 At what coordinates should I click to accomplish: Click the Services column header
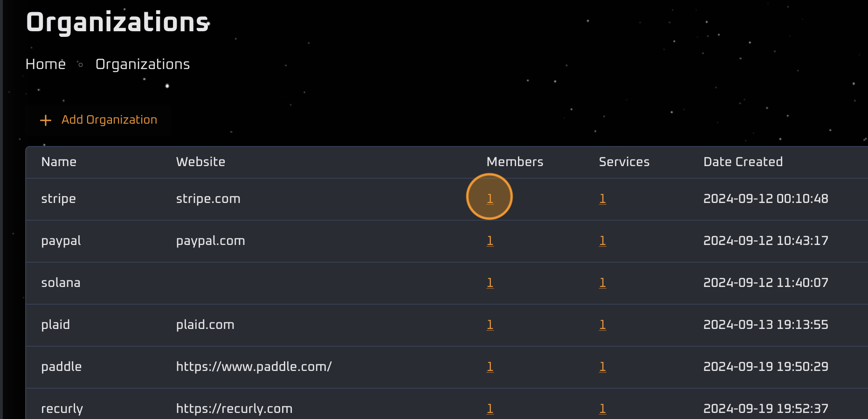click(624, 162)
